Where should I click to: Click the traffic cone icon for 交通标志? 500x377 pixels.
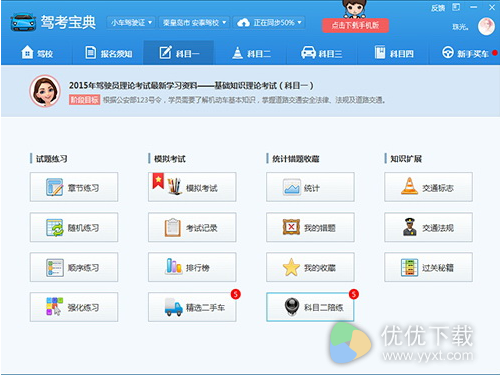[x=409, y=186]
